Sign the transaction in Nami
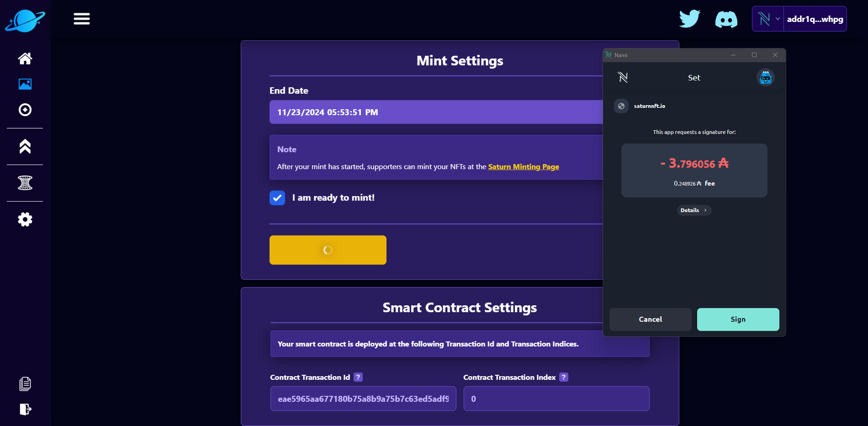The width and height of the screenshot is (868, 426). point(738,319)
